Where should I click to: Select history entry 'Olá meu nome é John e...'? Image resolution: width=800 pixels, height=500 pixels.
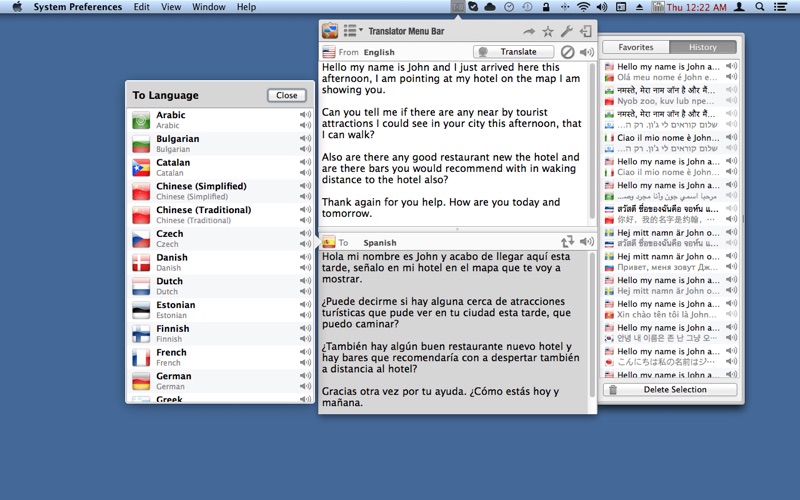pos(667,78)
